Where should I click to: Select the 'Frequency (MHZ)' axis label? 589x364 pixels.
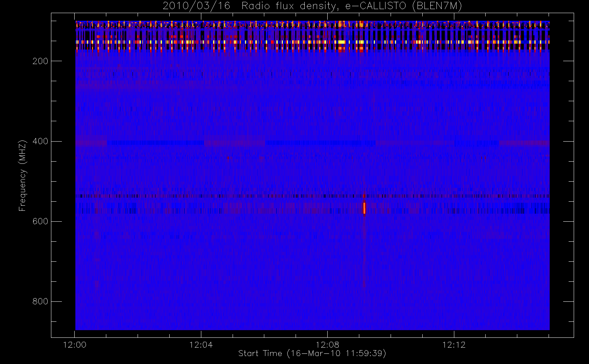pos(23,175)
